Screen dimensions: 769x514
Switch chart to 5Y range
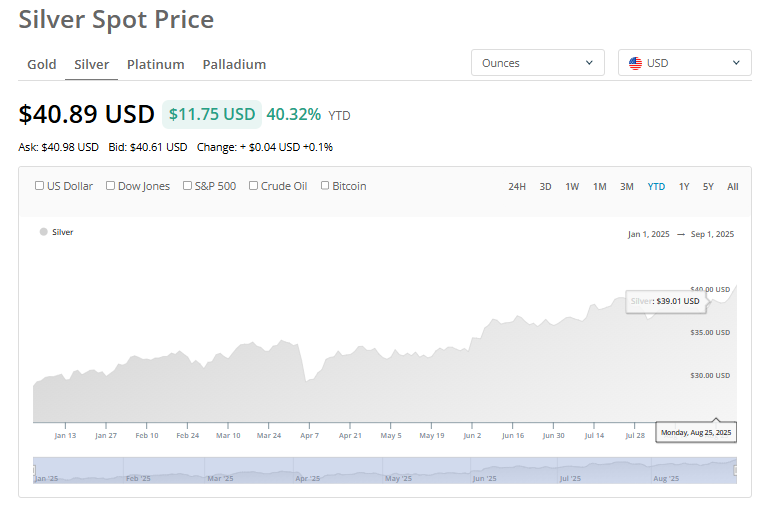point(708,187)
